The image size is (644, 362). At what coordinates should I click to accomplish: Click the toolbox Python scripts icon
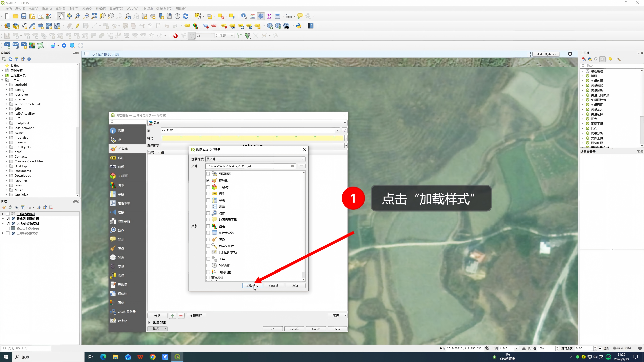(590, 59)
